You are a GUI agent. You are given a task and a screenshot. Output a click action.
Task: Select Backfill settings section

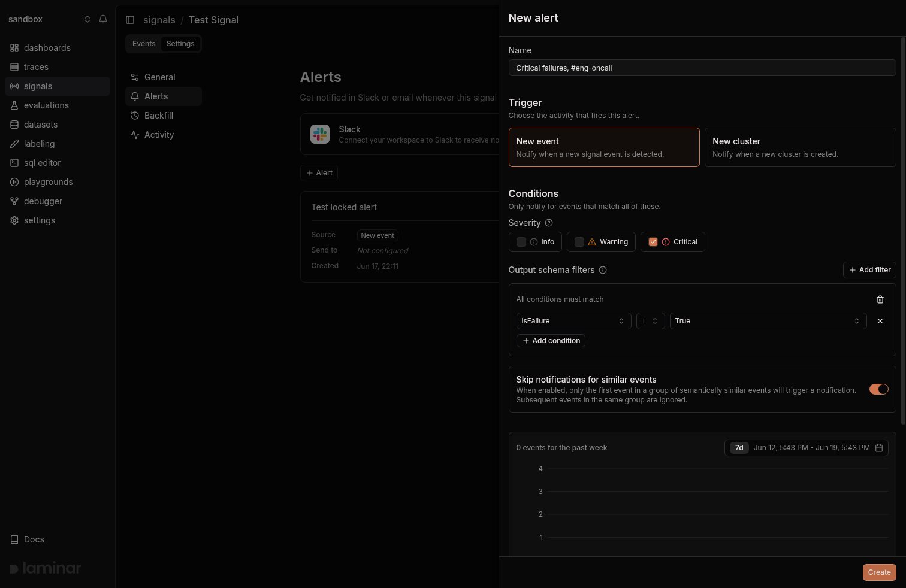tap(164, 116)
